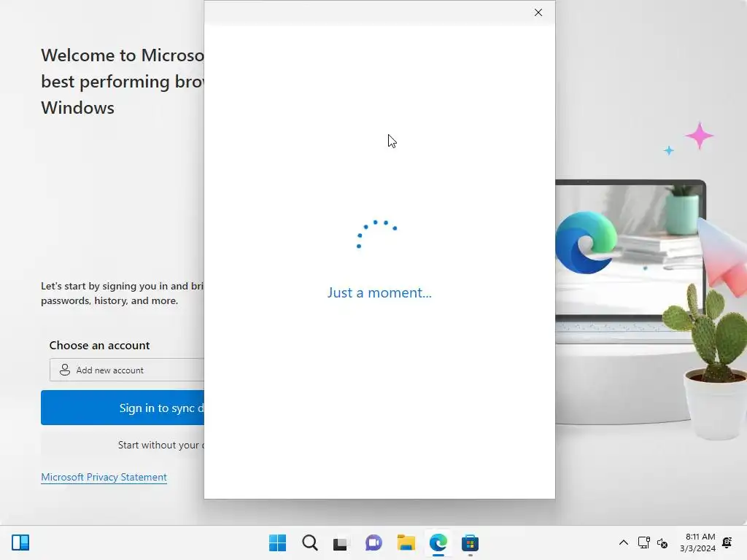
Task: Open network status tray icon
Action: click(643, 542)
